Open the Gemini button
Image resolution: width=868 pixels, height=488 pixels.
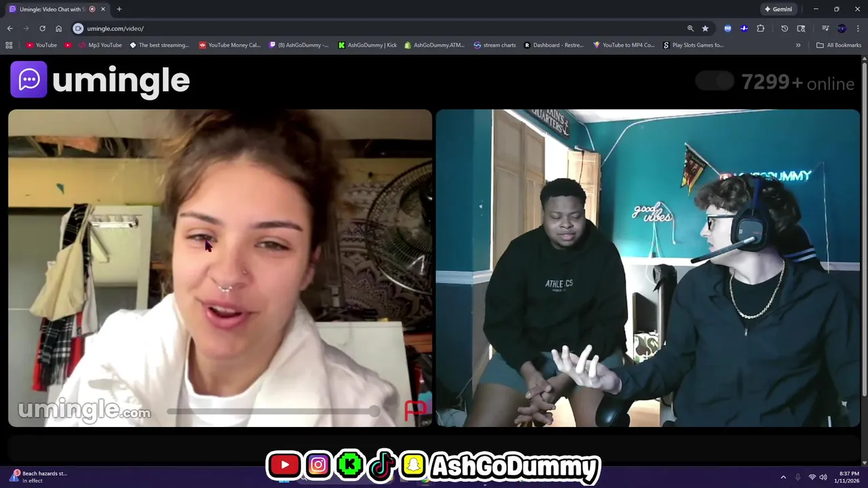(x=778, y=9)
